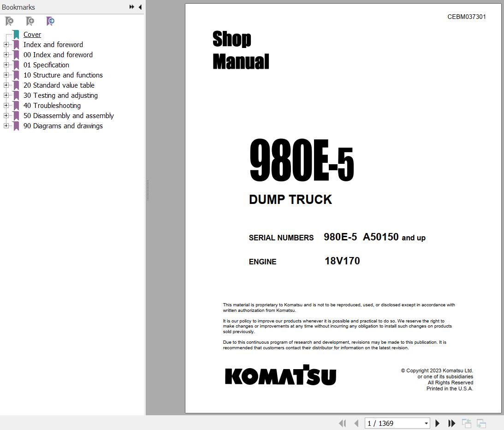The width and height of the screenshot is (504, 430).
Task: Click the next view icon in the bottom bar
Action: pos(481,423)
